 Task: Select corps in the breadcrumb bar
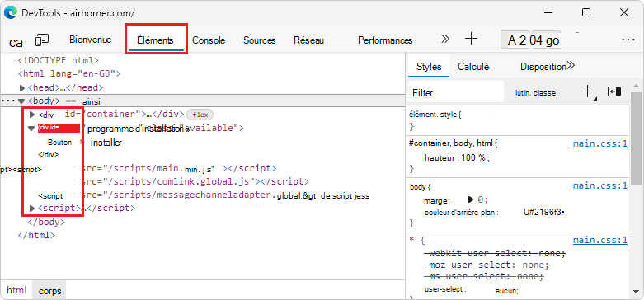49,291
